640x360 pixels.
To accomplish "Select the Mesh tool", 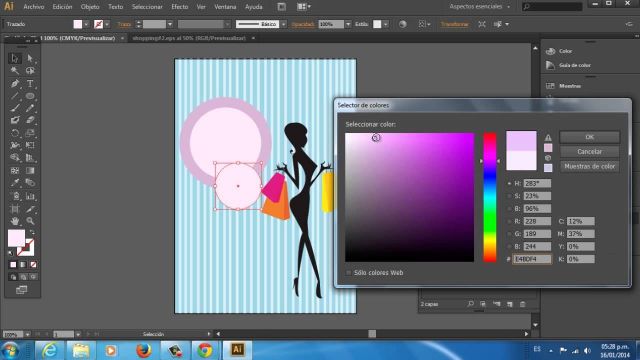I will point(15,171).
